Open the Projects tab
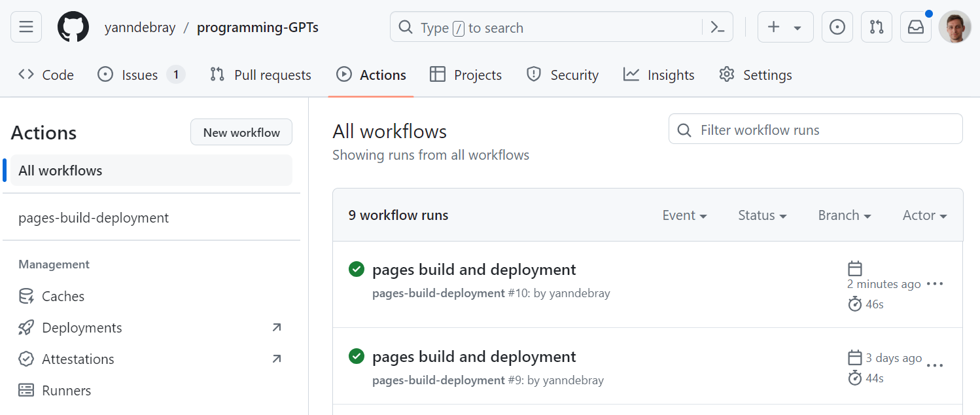Screen dimensions: 980x415 pyautogui.click(x=466, y=75)
